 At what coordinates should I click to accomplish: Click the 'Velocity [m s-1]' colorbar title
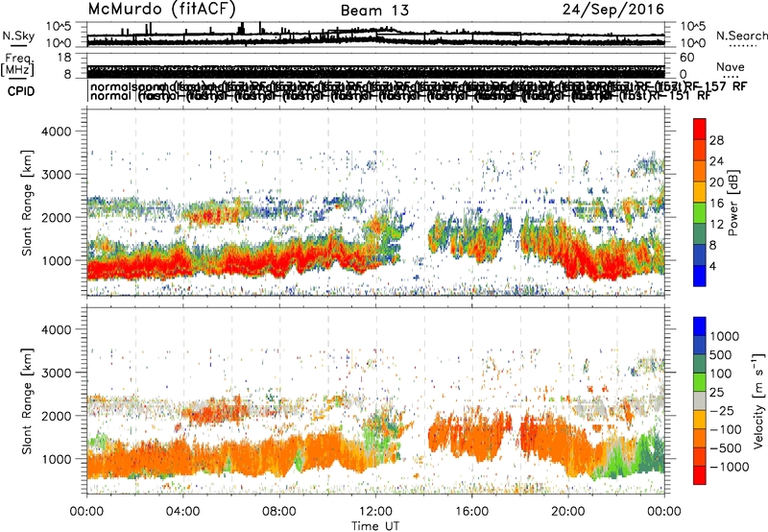tap(758, 400)
